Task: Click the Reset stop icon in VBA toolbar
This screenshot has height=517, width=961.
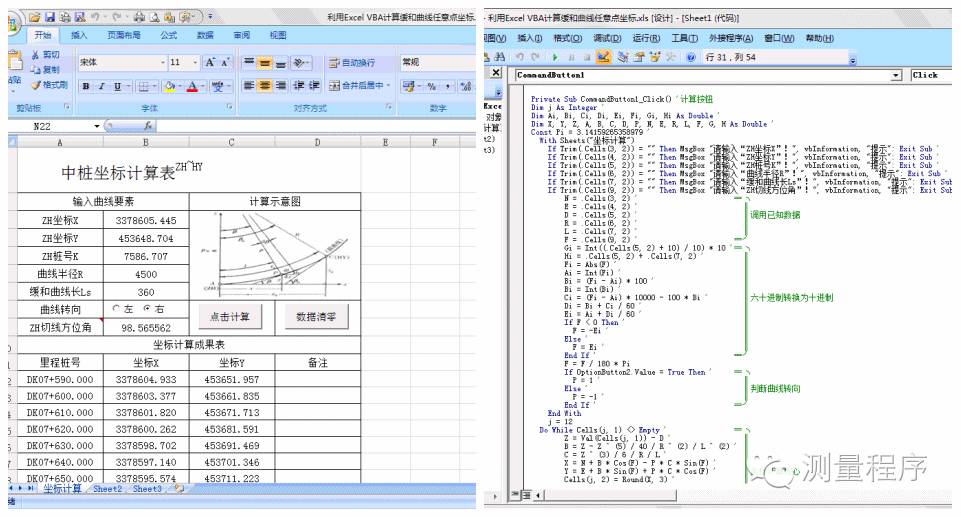Action: pos(587,57)
